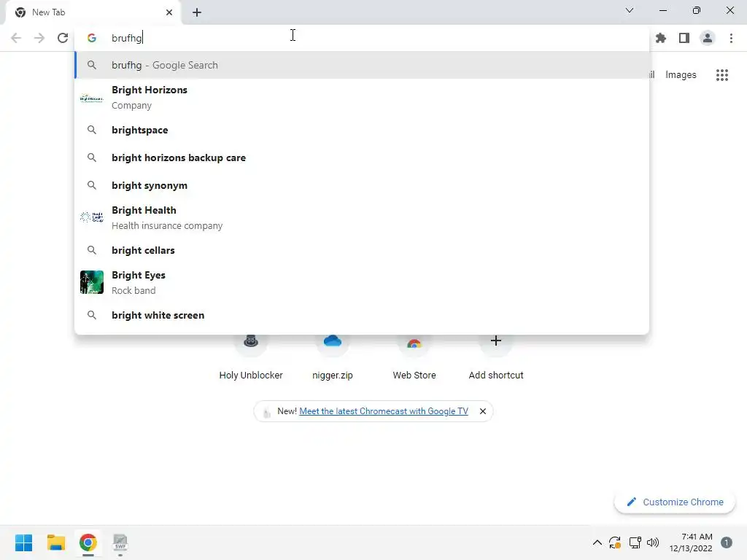
Task: Pick the brightspace suggestion
Action: pos(362,130)
